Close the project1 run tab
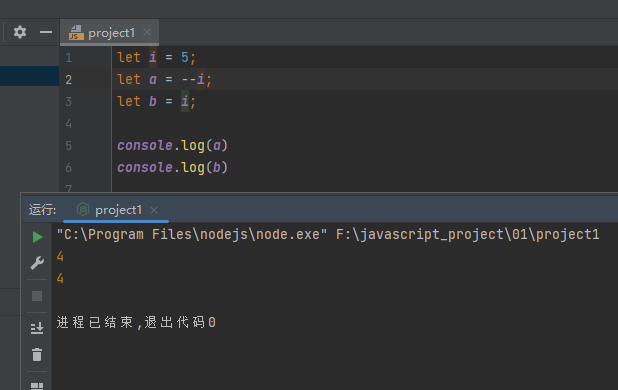The image size is (618, 390). click(154, 210)
